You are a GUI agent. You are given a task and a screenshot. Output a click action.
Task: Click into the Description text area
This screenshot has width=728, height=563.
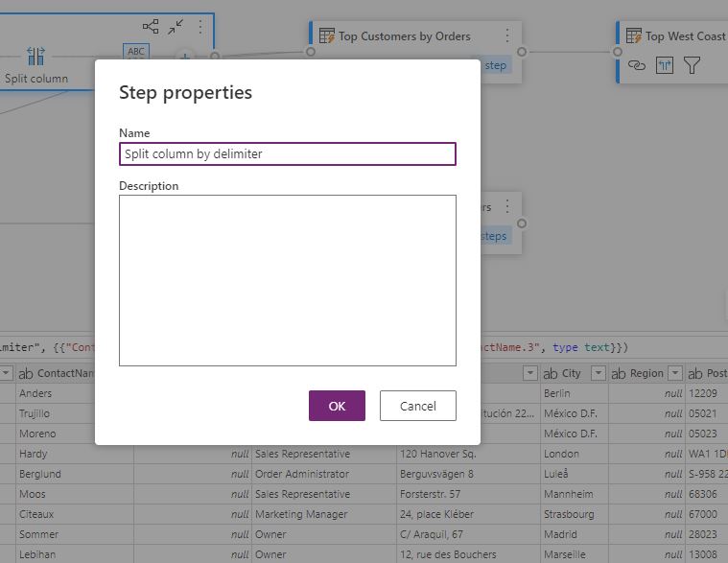[287, 280]
